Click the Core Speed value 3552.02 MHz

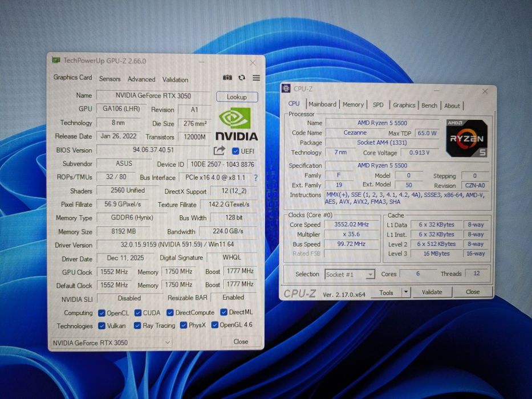click(351, 224)
